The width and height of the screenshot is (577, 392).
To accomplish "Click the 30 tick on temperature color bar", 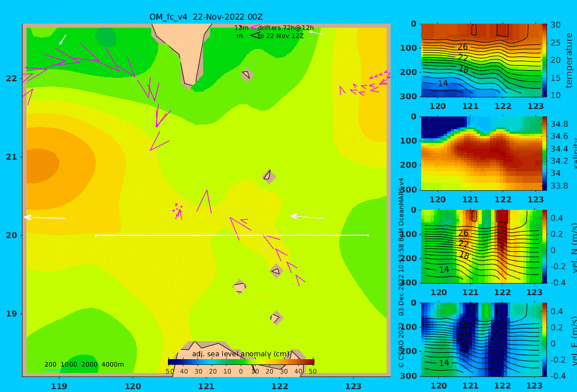I will (x=555, y=25).
